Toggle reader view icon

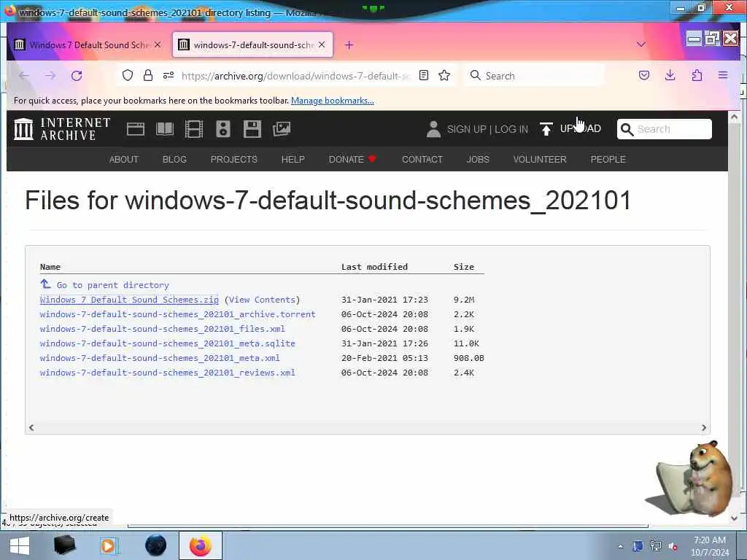(424, 75)
